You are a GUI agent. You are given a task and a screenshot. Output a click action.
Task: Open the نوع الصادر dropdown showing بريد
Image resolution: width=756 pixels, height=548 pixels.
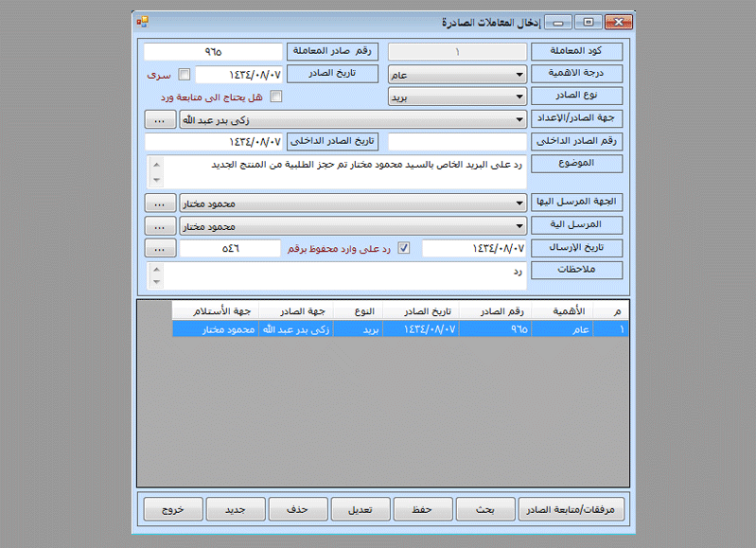coord(457,97)
